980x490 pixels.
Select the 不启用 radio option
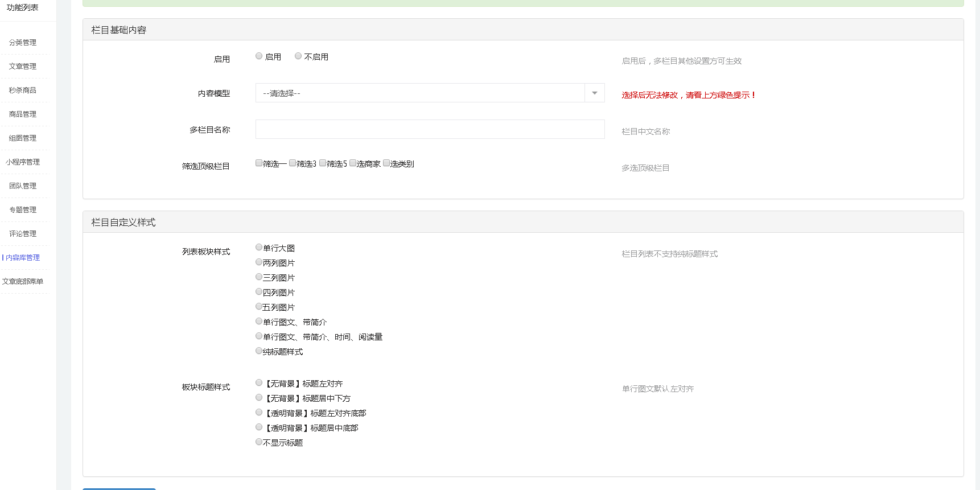coord(298,56)
